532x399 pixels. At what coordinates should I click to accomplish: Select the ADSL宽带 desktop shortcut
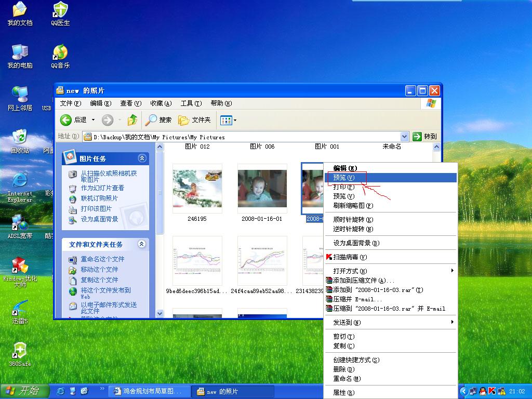tap(20, 227)
